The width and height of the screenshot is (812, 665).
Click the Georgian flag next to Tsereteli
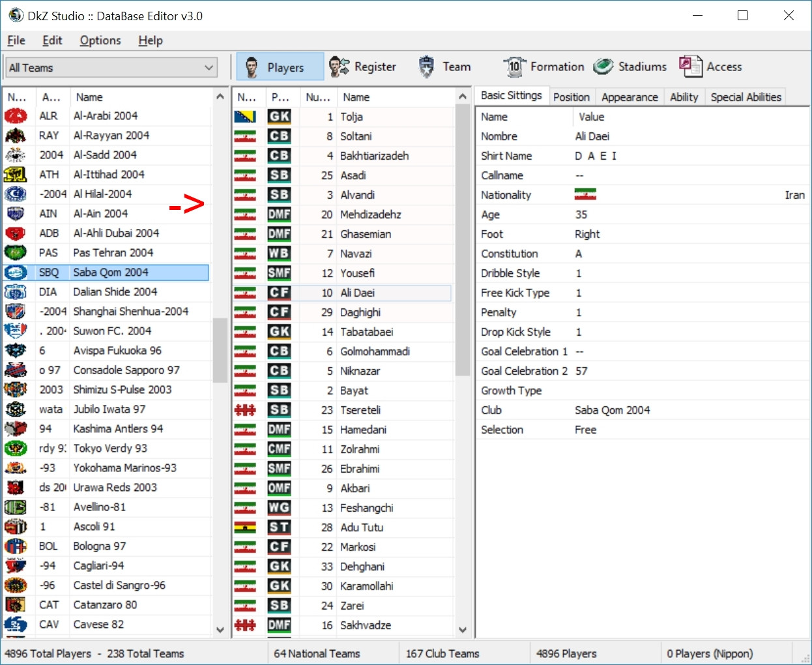[245, 410]
